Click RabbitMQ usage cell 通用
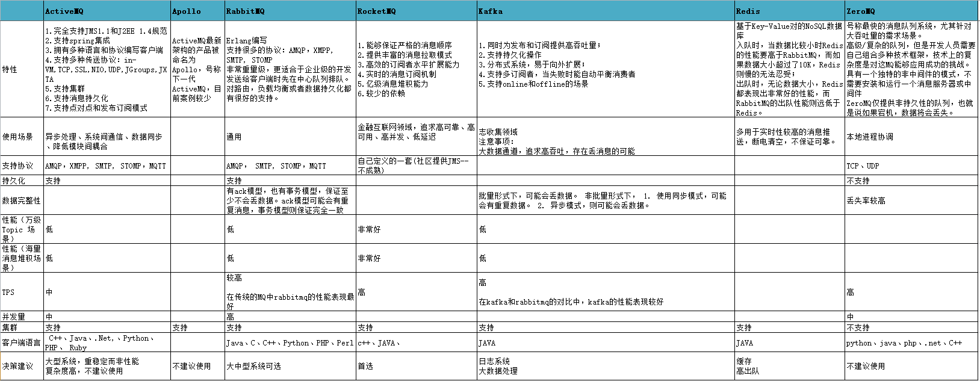This screenshot has height=381, width=980. 291,137
